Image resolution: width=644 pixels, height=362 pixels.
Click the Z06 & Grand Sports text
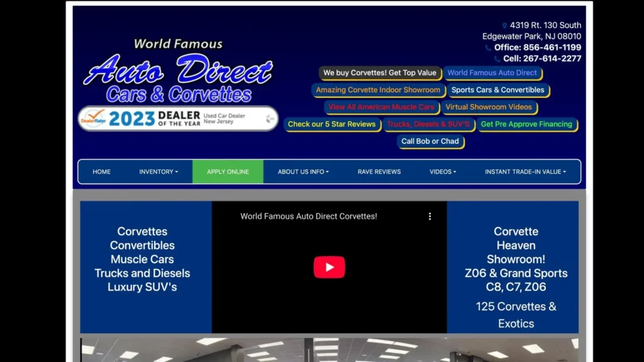coord(516,273)
